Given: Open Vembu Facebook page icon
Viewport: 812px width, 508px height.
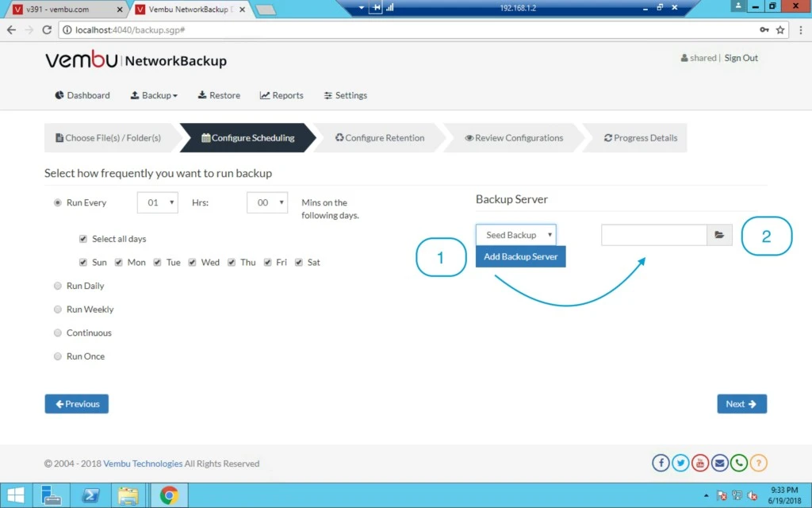Looking at the screenshot, I should click(x=661, y=463).
